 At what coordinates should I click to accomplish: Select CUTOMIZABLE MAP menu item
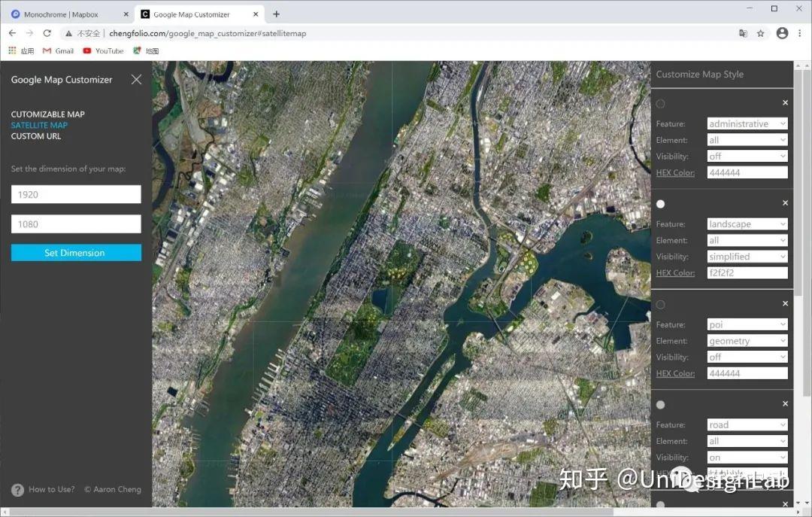(47, 114)
